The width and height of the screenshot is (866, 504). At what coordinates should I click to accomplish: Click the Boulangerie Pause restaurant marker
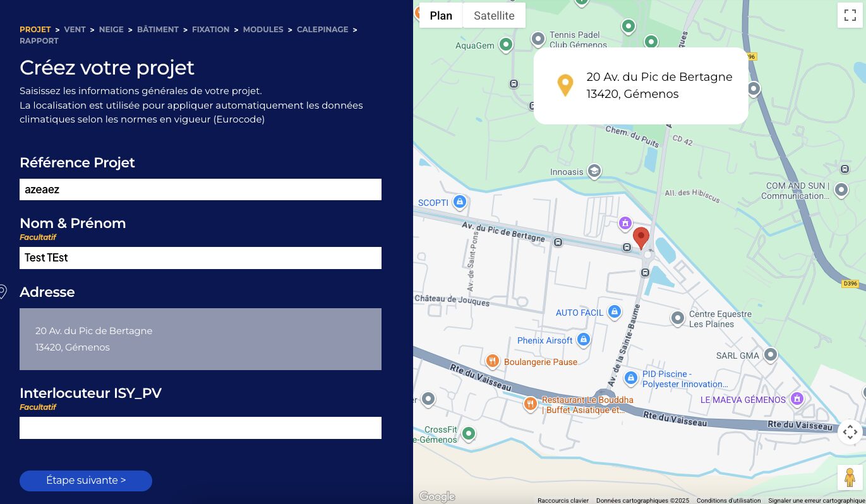point(493,361)
